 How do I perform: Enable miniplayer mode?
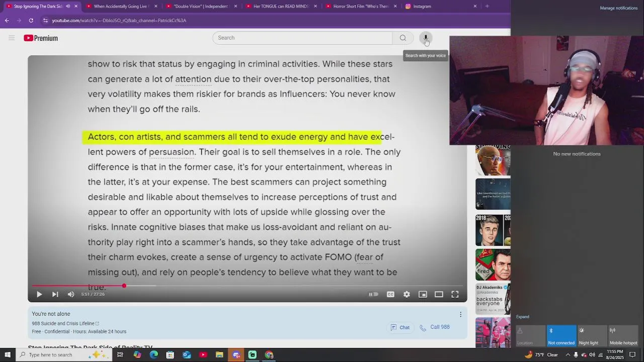[x=423, y=294]
